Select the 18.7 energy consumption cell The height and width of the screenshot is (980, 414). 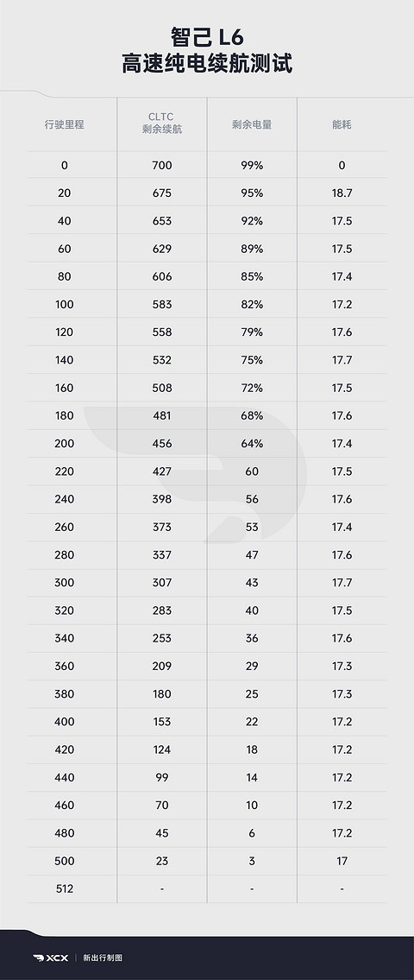point(342,193)
